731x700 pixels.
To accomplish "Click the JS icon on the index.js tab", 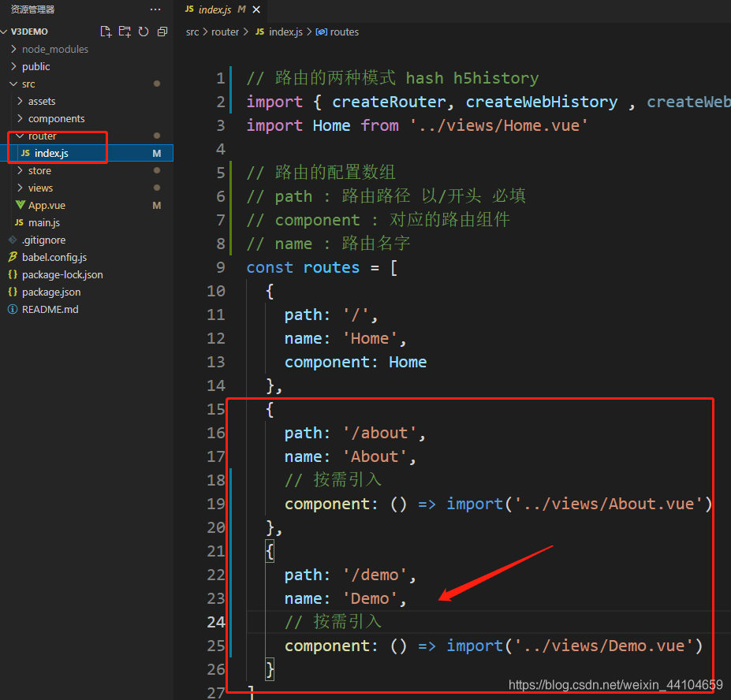I will (x=189, y=9).
